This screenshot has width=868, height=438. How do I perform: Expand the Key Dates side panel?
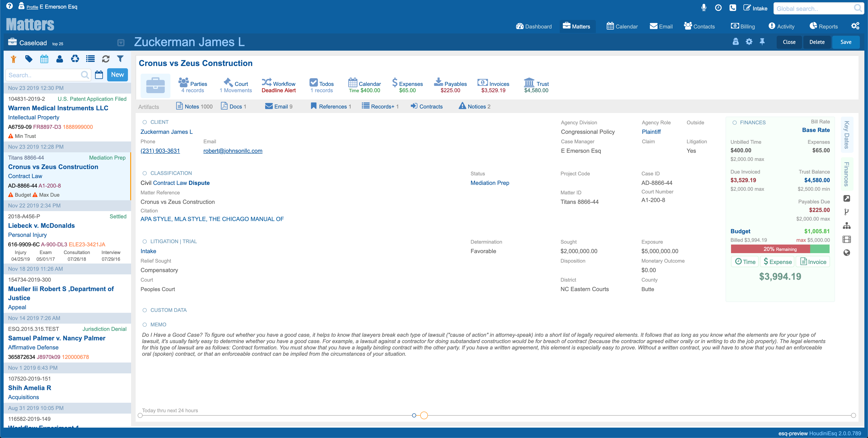(x=847, y=135)
